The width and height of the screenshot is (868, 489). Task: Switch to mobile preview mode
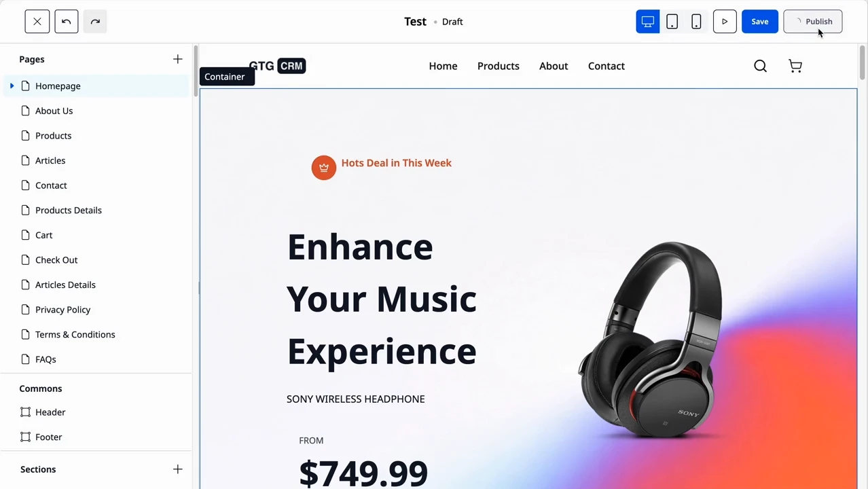tap(696, 22)
